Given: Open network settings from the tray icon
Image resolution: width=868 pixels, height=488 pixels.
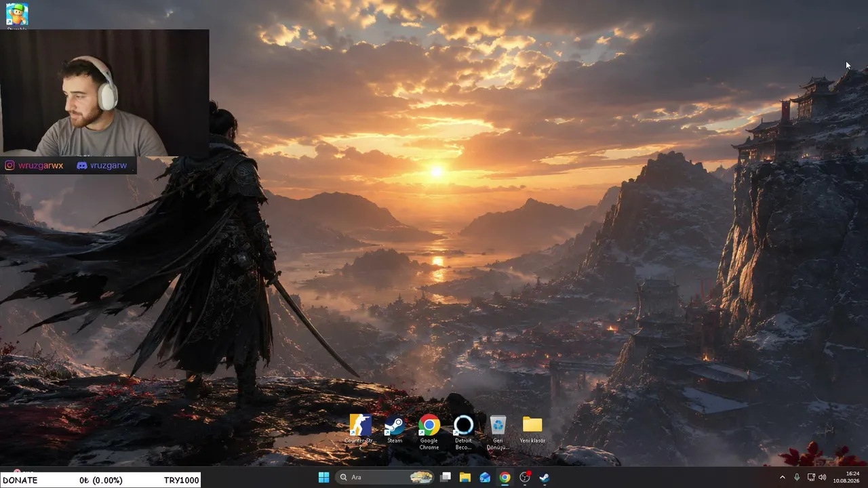Looking at the screenshot, I should click(x=811, y=477).
